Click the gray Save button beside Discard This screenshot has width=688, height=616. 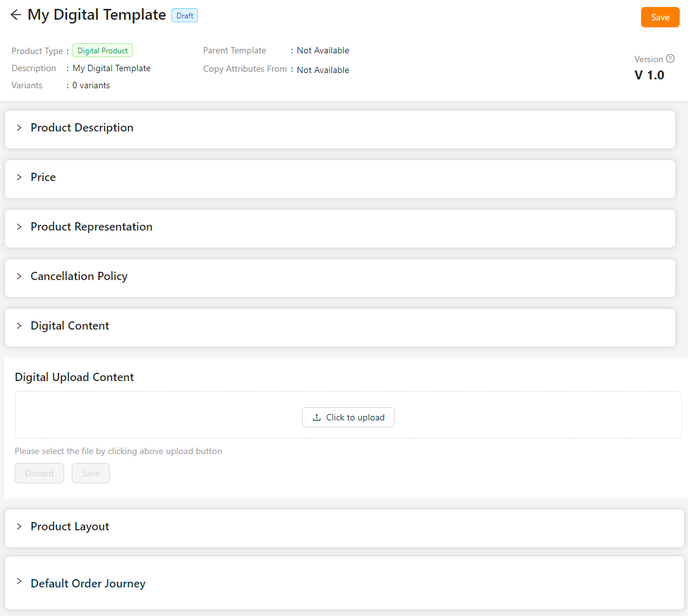pyautogui.click(x=91, y=473)
